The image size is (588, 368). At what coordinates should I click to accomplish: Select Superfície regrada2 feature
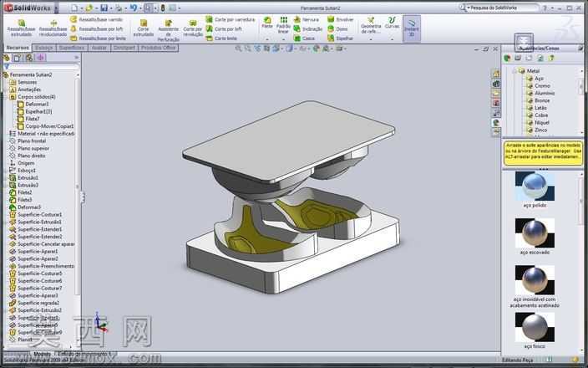(x=34, y=303)
